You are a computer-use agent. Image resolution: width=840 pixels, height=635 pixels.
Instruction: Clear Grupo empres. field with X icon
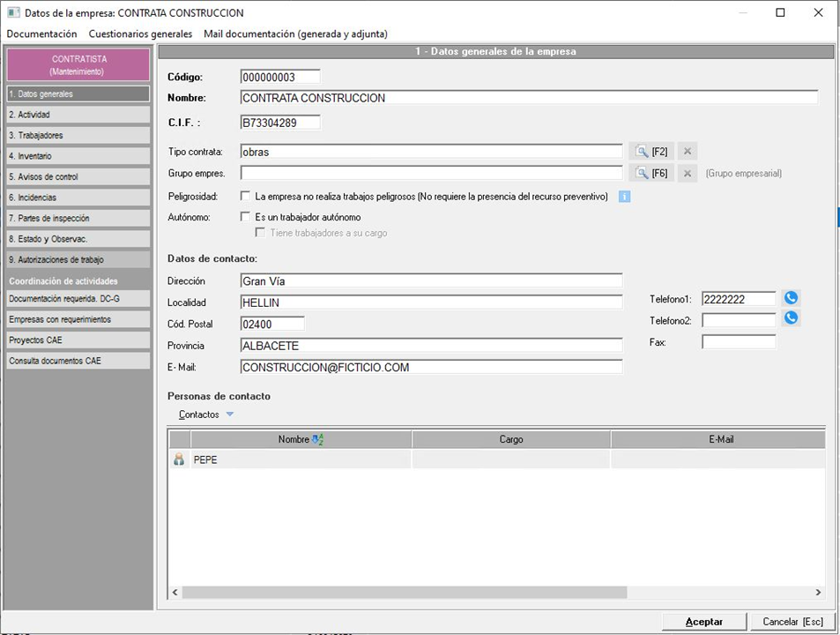(x=688, y=173)
